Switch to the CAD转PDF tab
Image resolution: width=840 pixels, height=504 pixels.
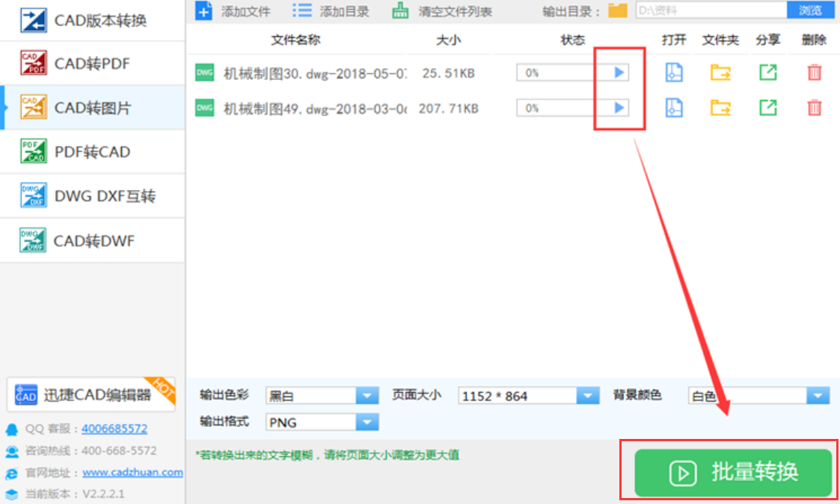click(93, 64)
